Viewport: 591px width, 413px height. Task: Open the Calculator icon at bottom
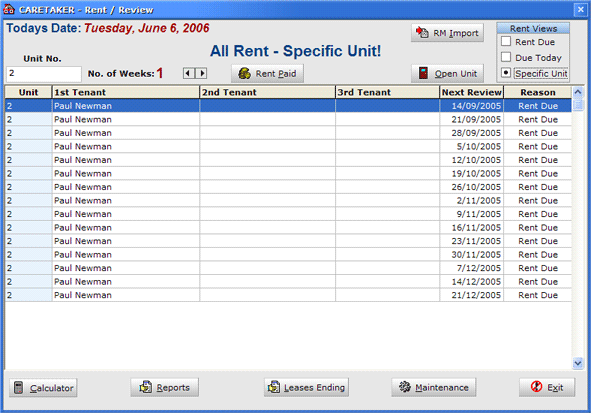coord(18,388)
